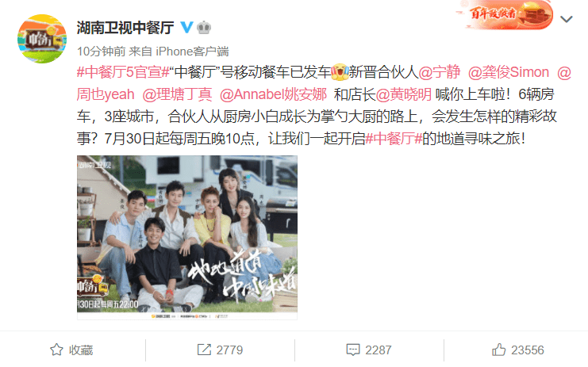Click the blue V verification badge
Image resolution: width=588 pixels, height=367 pixels.
coord(186,27)
